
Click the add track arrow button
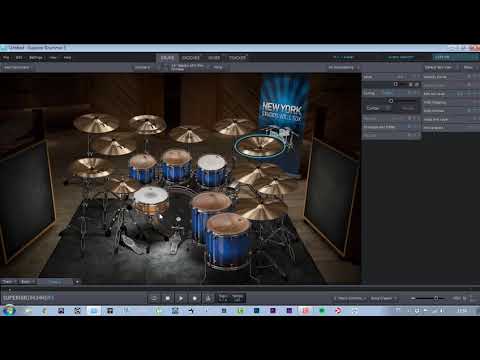(77, 282)
